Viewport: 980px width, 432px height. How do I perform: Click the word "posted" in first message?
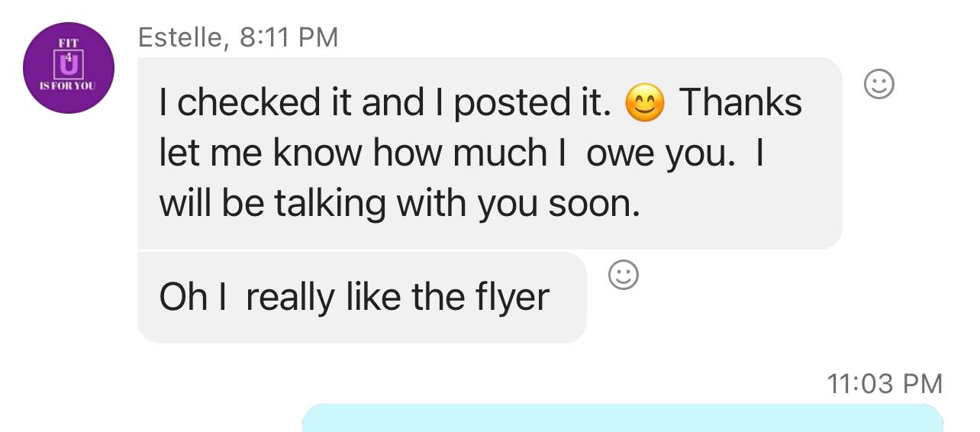point(503,103)
